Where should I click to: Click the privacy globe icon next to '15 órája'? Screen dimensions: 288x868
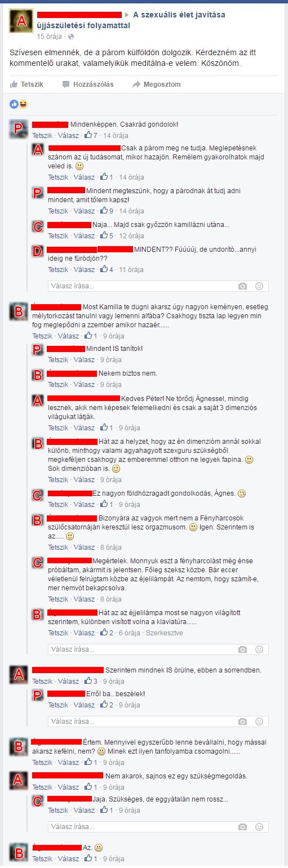(x=70, y=37)
